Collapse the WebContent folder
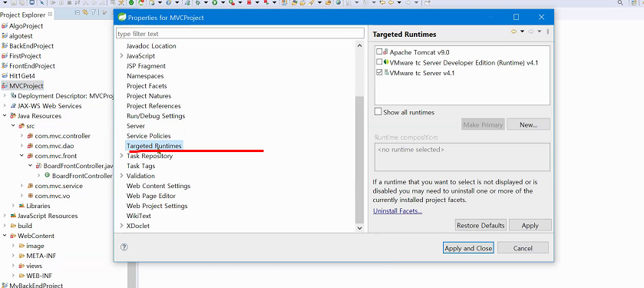 click(x=5, y=236)
